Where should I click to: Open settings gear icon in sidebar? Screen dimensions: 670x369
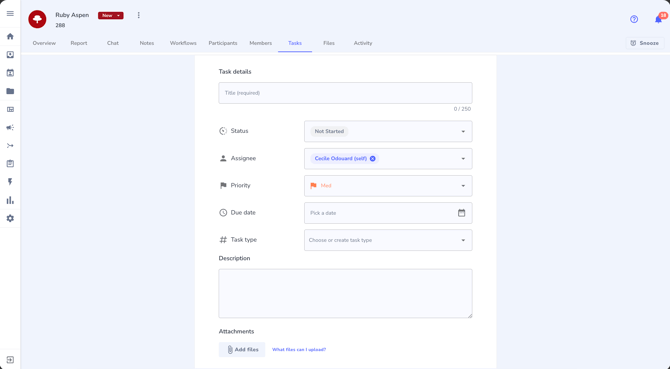[x=10, y=218]
